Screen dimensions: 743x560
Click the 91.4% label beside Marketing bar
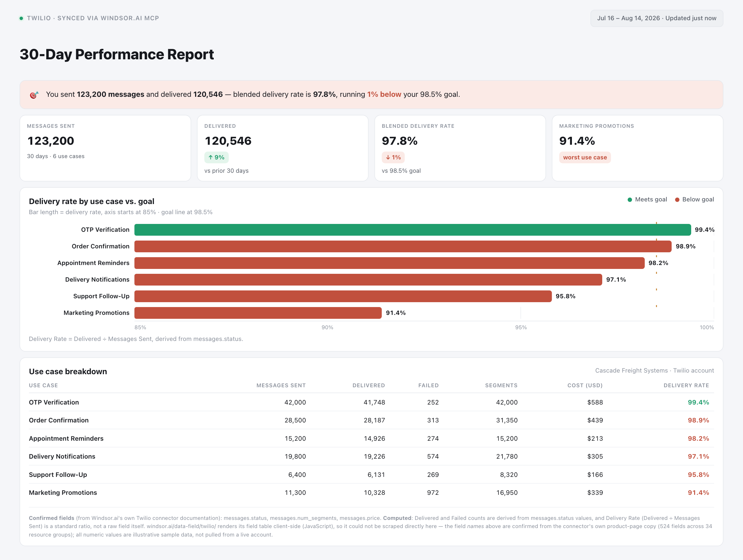click(396, 313)
